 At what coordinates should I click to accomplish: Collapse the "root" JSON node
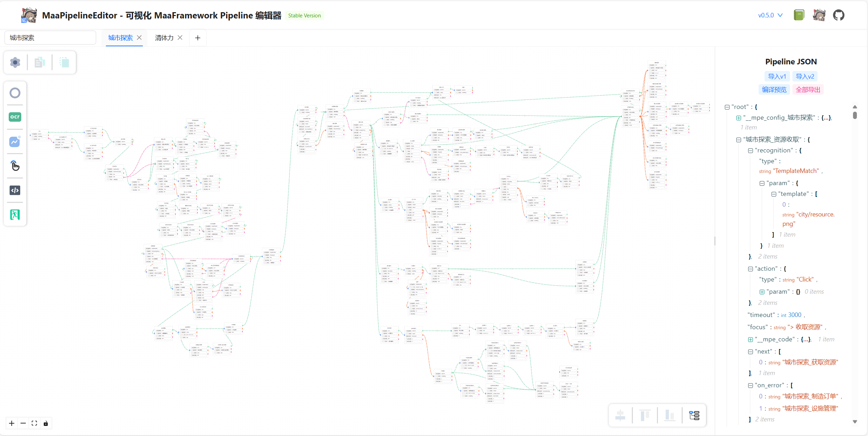pos(727,107)
